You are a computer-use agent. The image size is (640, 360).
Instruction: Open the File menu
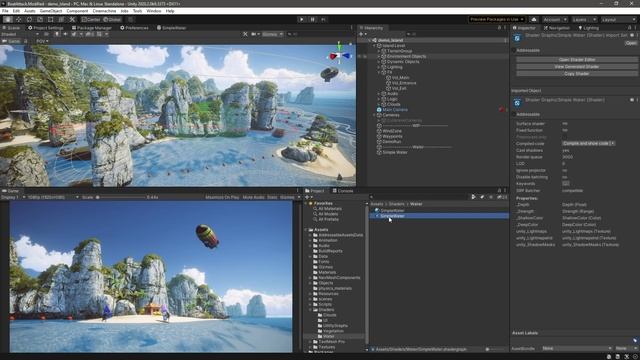(x=5, y=11)
